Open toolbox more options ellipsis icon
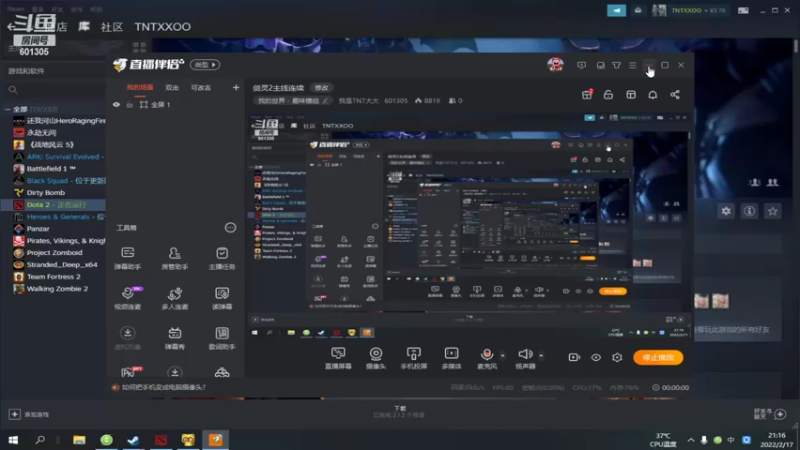800x450 pixels. click(231, 228)
